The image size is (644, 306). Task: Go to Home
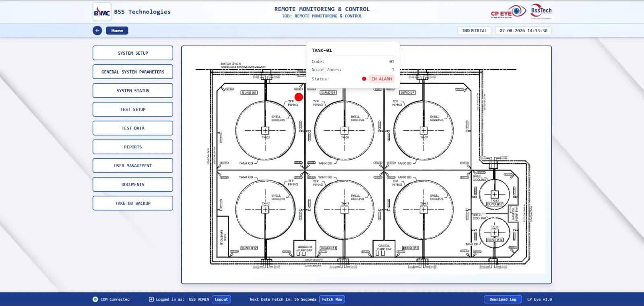tap(117, 31)
